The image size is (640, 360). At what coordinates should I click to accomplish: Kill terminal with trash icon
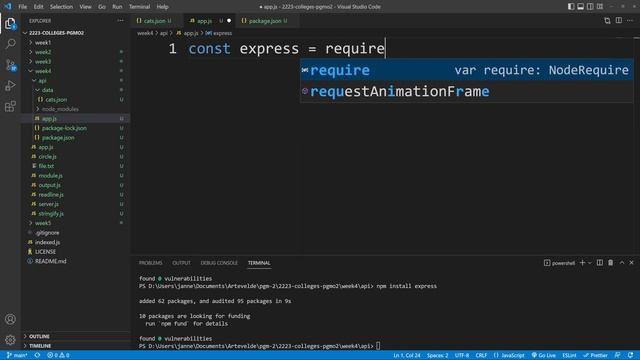tap(611, 263)
